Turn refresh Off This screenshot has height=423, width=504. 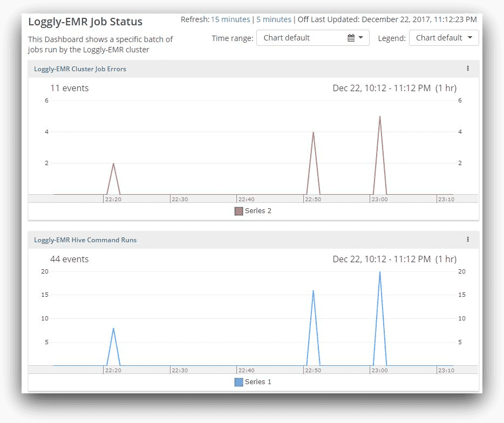point(303,19)
